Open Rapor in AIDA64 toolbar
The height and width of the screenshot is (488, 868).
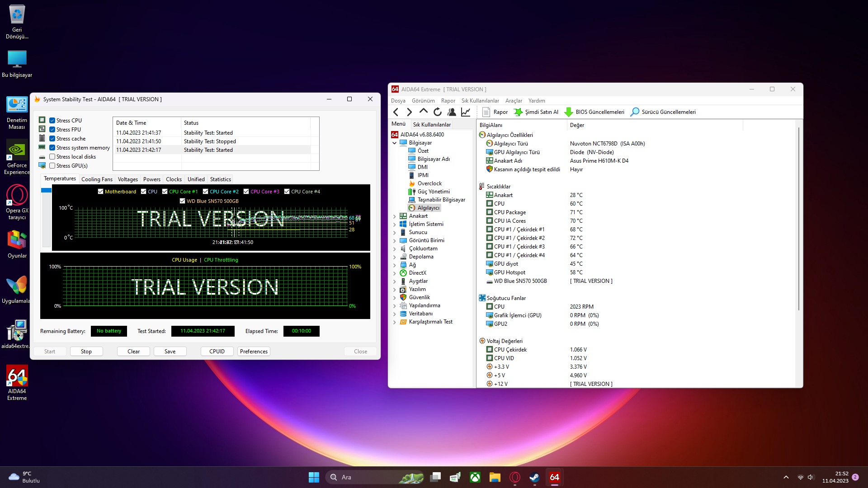[495, 112]
